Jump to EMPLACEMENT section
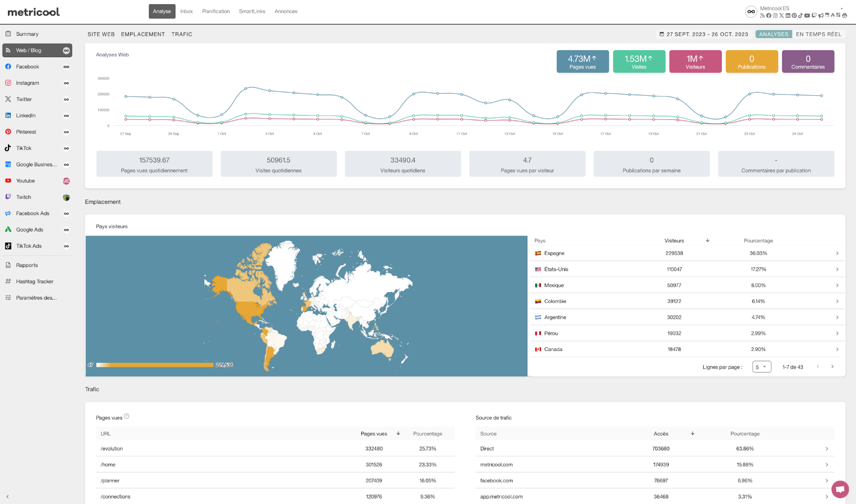The image size is (856, 504). point(143,34)
